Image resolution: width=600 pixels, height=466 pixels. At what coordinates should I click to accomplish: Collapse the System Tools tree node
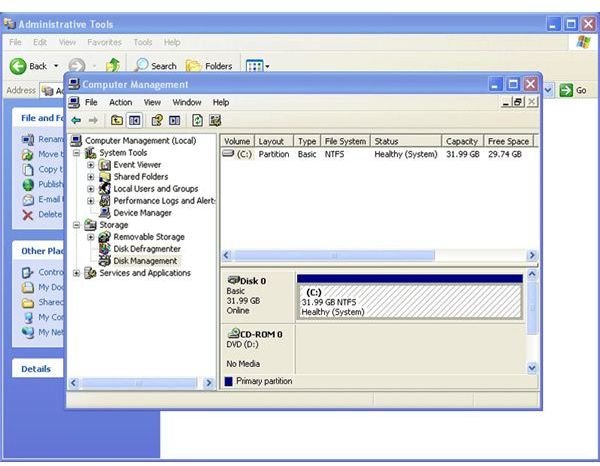pyautogui.click(x=77, y=153)
